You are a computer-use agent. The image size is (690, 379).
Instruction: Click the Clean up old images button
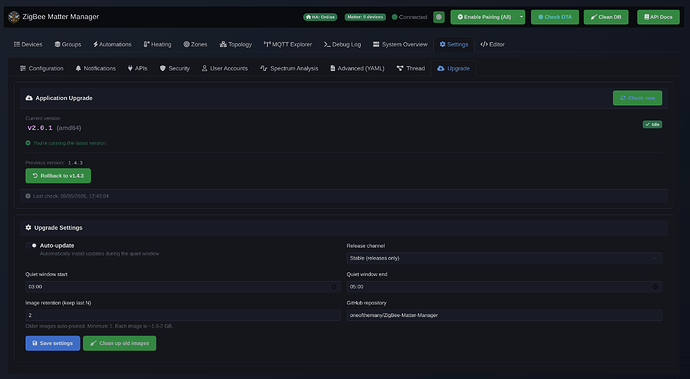120,343
